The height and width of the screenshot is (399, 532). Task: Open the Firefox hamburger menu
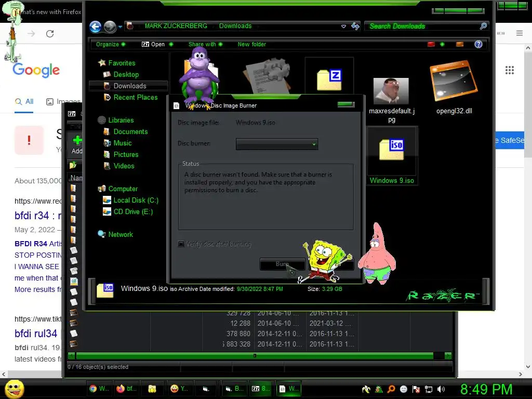click(x=520, y=33)
